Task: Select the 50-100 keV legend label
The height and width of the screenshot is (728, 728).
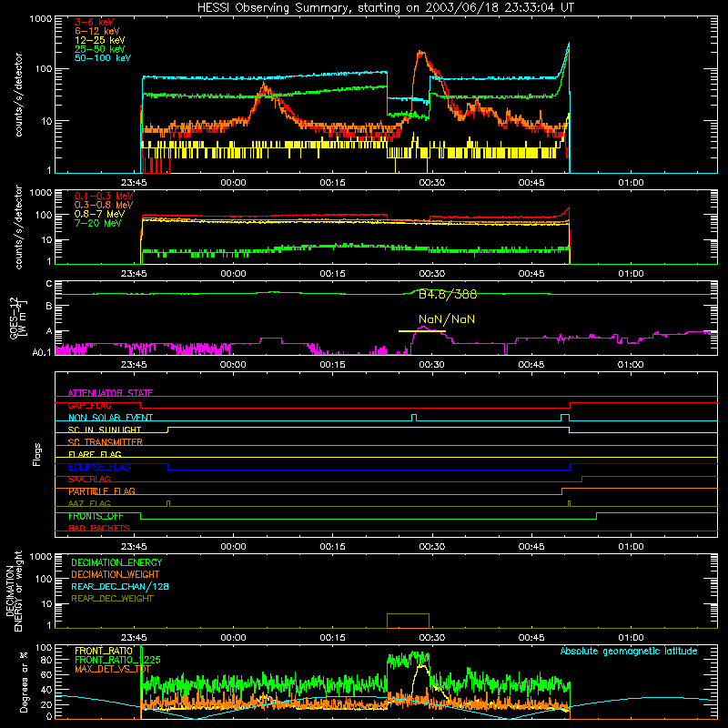Action: coord(102,58)
